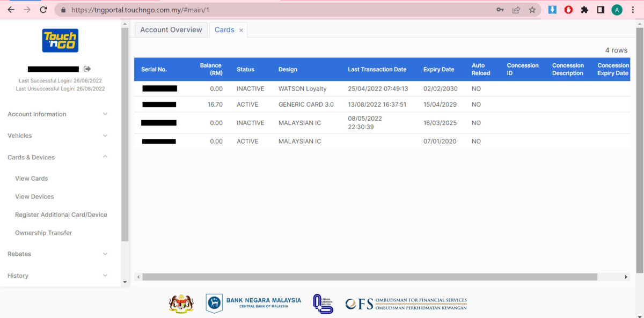Switch to the Account Overview tab
The height and width of the screenshot is (318, 644).
coord(171,30)
